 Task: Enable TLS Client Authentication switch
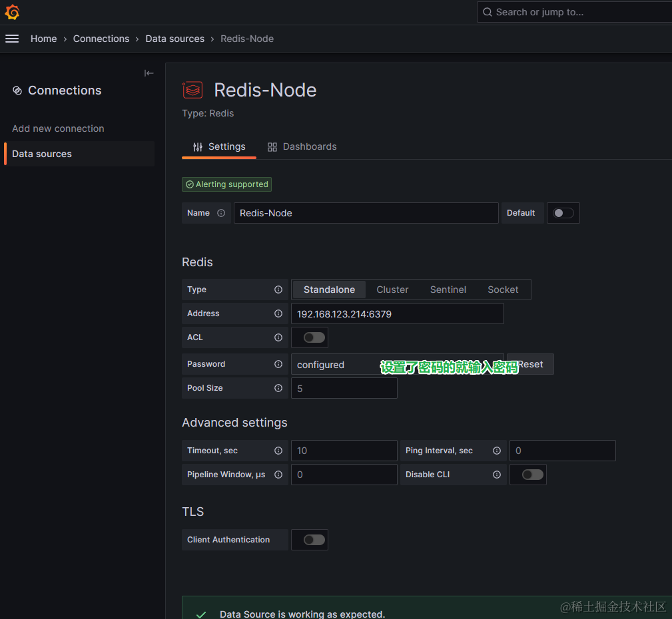pos(314,540)
